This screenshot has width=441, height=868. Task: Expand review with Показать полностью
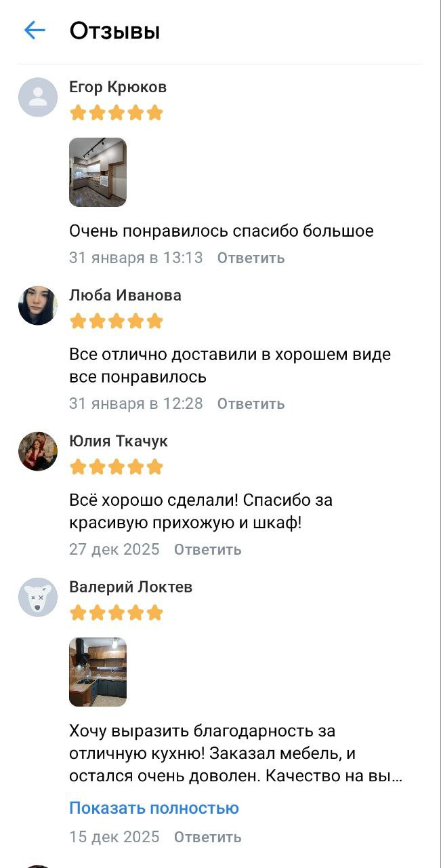tap(154, 808)
